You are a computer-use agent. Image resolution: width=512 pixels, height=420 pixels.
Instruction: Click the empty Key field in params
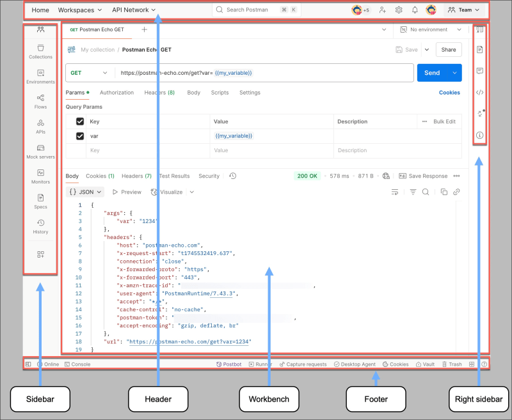coord(148,151)
